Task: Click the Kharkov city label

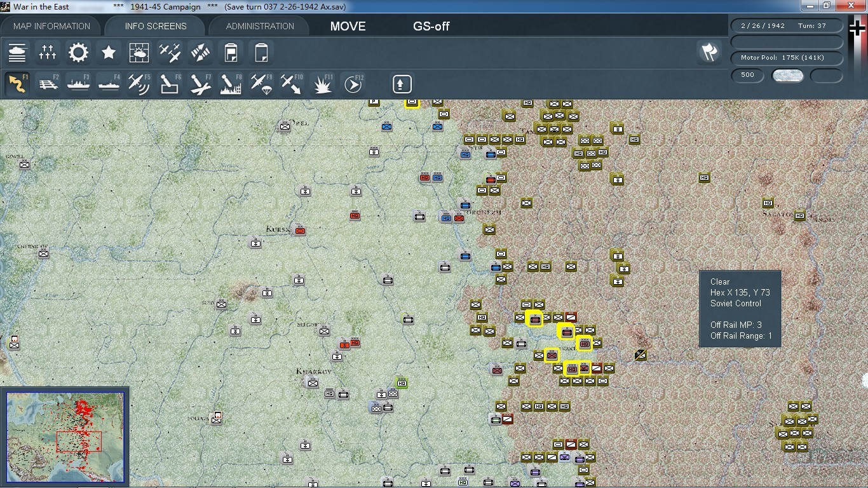Action: [x=313, y=371]
